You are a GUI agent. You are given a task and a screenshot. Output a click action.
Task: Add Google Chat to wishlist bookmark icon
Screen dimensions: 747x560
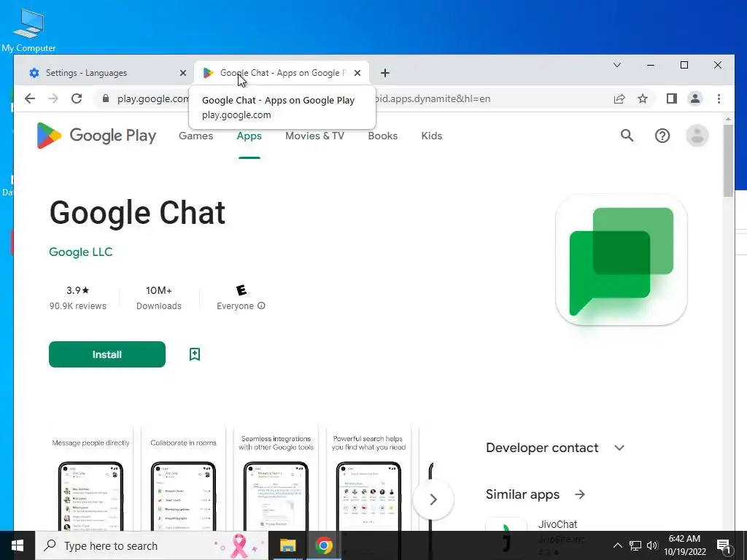coord(194,354)
